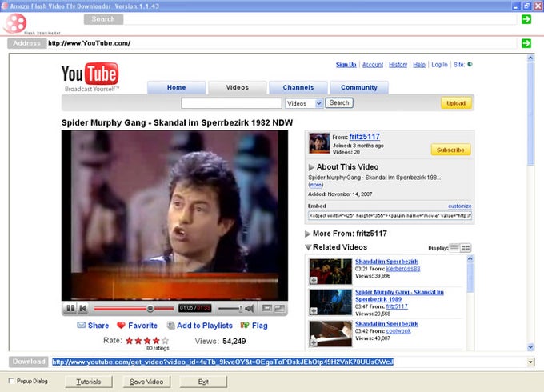Click the Tutorials button
This screenshot has width=544, height=392.
tap(89, 382)
